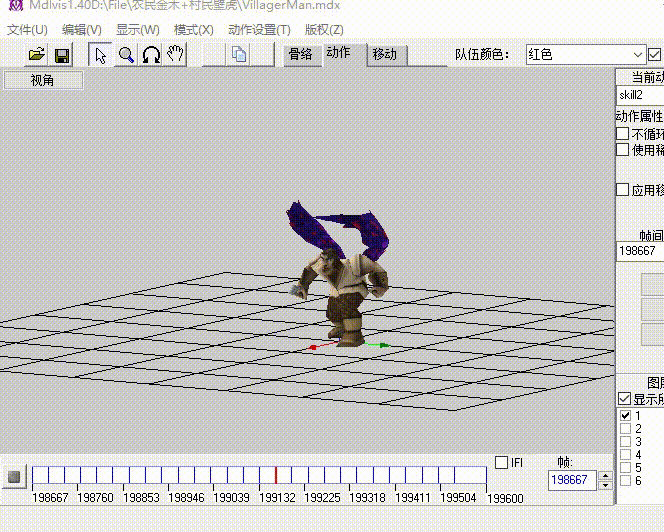This screenshot has width=664, height=532.
Task: Click the frame interval field 198667 on right panel
Action: 640,251
